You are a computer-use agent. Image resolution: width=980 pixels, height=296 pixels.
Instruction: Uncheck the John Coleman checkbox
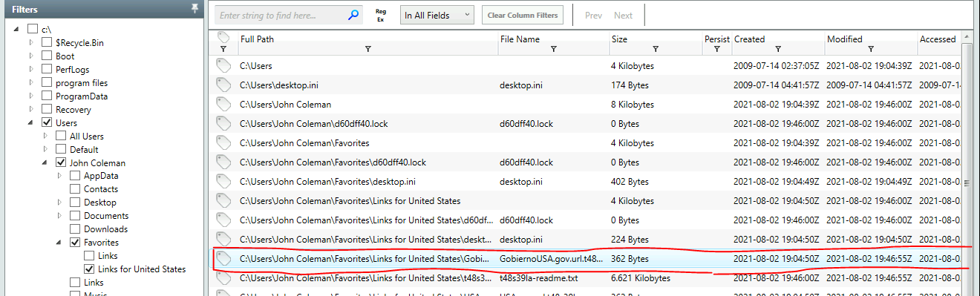click(x=61, y=162)
